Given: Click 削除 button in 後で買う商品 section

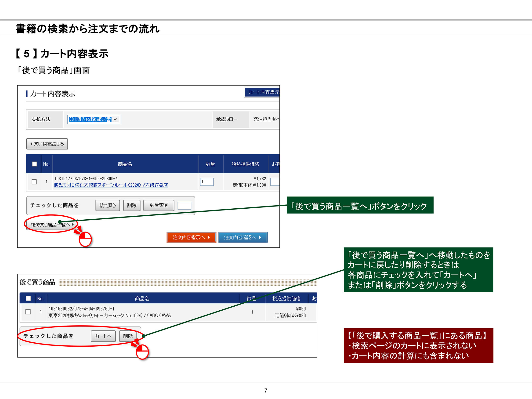Looking at the screenshot, I should (x=128, y=336).
